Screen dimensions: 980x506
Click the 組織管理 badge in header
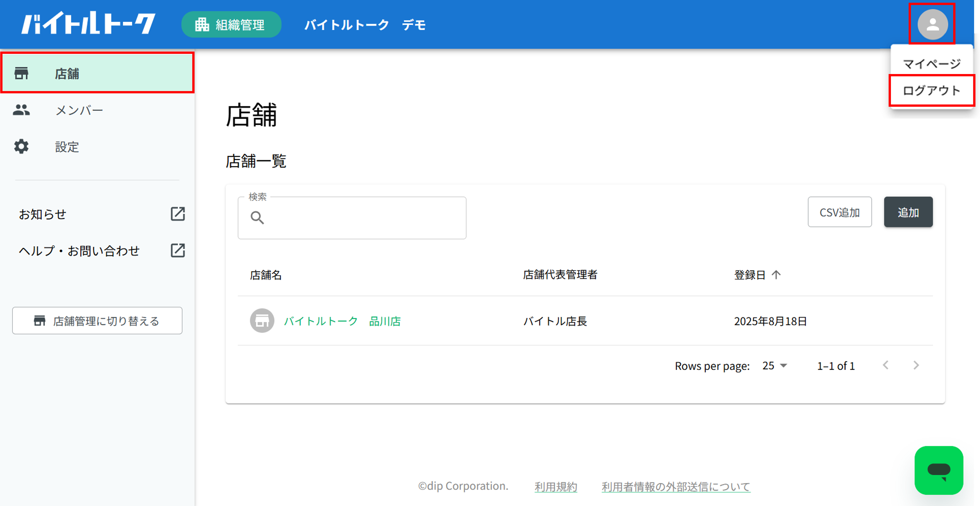tap(231, 24)
